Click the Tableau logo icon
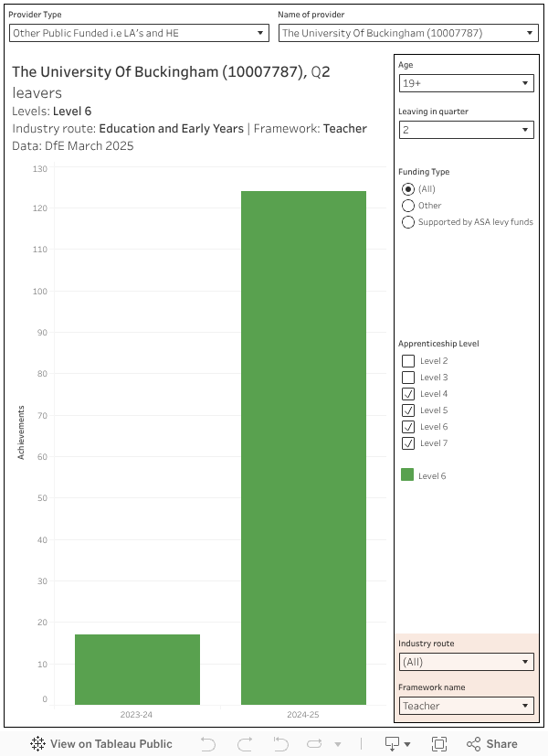Image resolution: width=548 pixels, height=756 pixels. (x=37, y=743)
